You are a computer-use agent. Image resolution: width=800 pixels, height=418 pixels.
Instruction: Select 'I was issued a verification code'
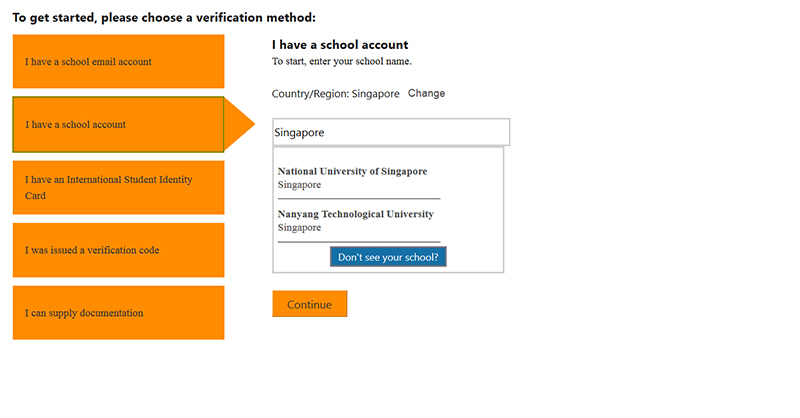(x=118, y=250)
